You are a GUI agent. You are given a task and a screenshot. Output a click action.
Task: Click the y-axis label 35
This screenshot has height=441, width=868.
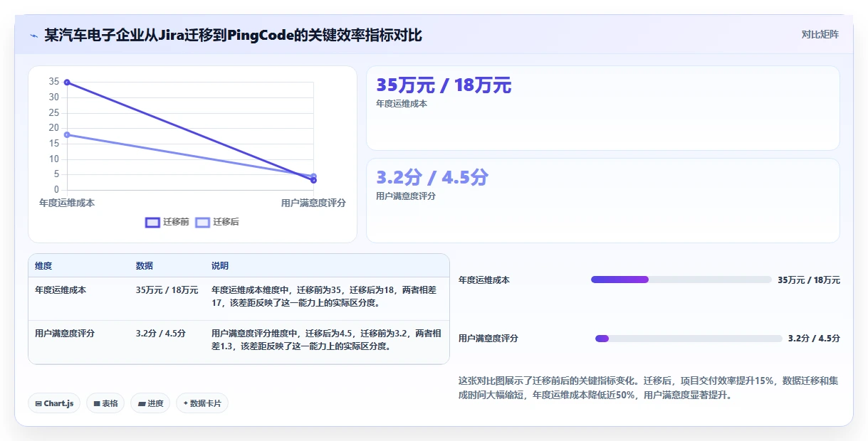click(x=54, y=82)
